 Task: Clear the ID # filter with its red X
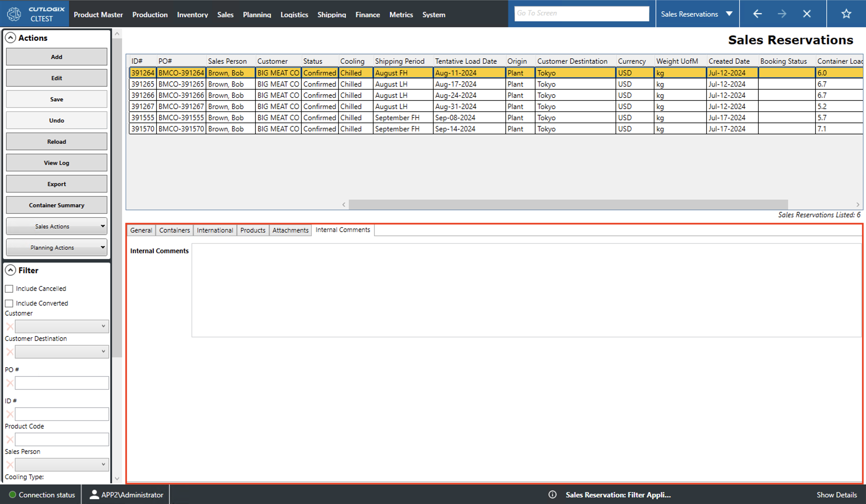(x=10, y=414)
